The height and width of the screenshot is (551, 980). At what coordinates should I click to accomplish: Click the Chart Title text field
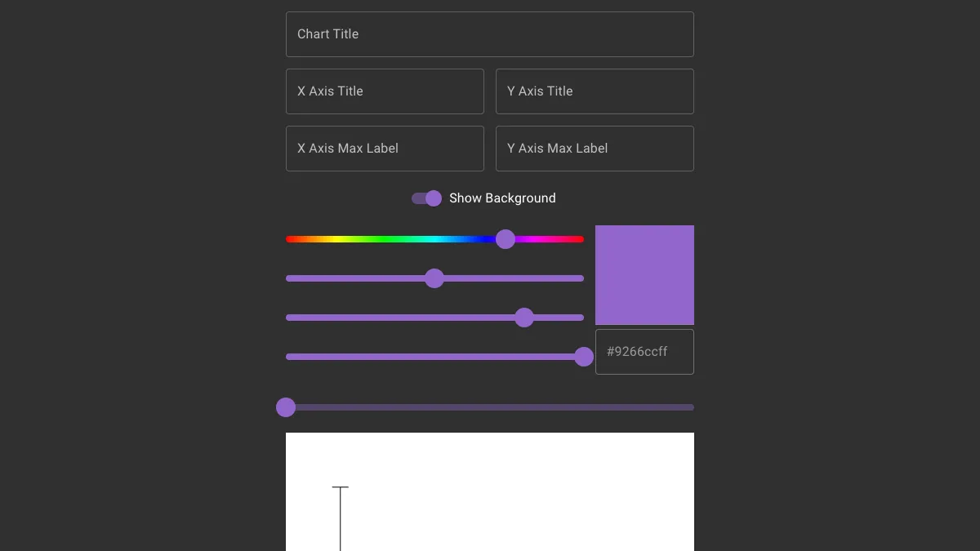click(490, 34)
